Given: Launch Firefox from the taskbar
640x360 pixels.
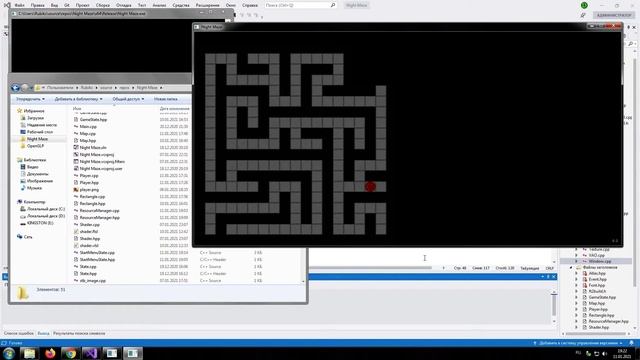Looking at the screenshot, I should [50, 353].
